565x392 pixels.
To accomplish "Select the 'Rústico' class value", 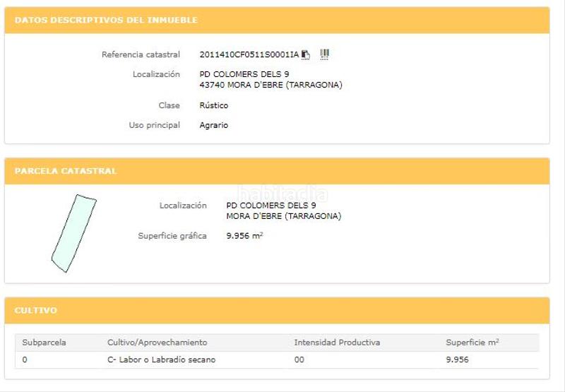I will pyautogui.click(x=214, y=105).
